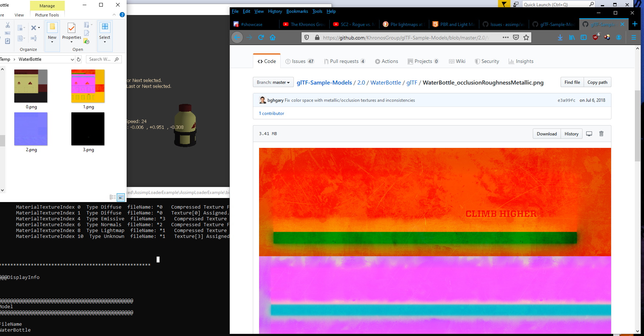
Task: Open uBlock Origin extension icon
Action: 595,37
